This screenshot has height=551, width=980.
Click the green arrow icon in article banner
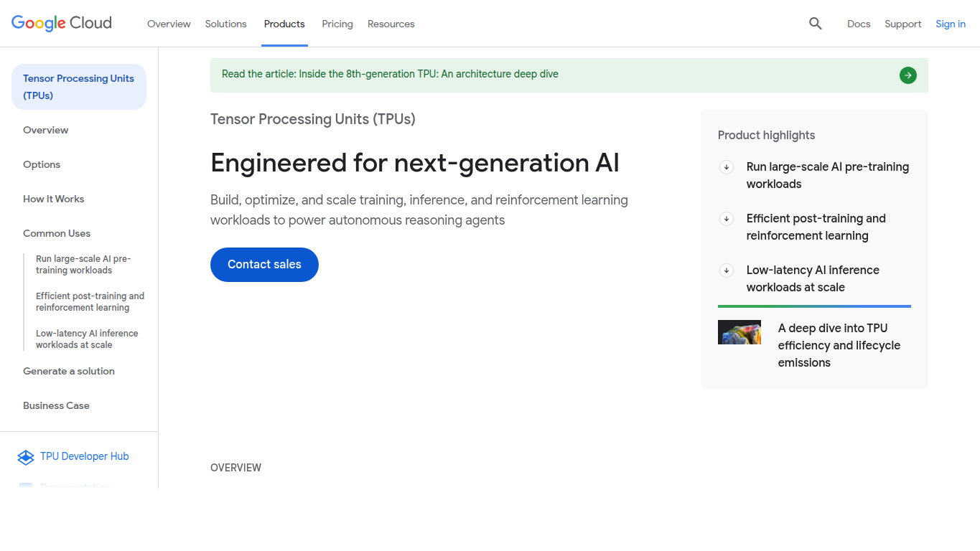[908, 75]
